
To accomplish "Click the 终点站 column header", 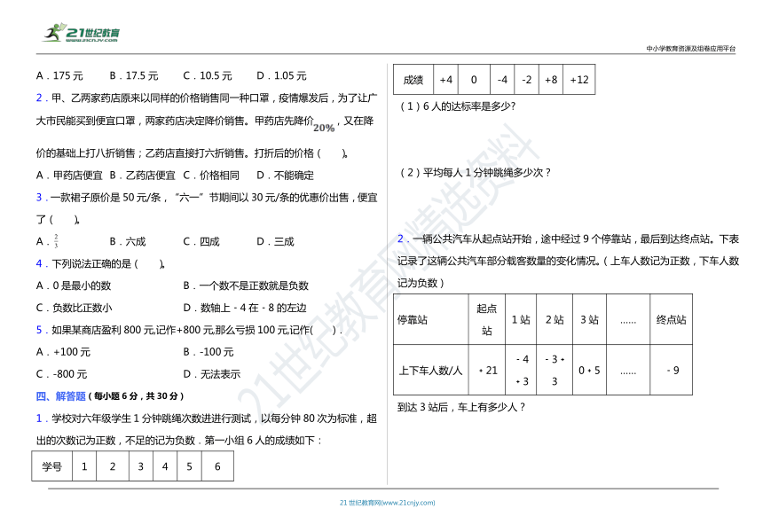I will point(671,319).
